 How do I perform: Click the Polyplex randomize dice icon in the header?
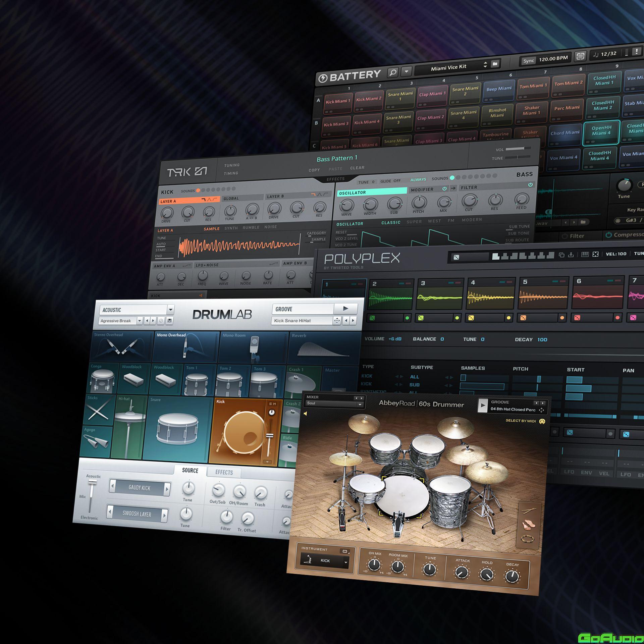456,257
